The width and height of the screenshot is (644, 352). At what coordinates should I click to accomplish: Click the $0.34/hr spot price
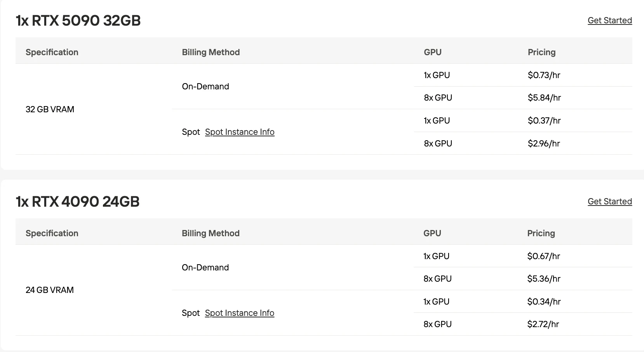544,301
